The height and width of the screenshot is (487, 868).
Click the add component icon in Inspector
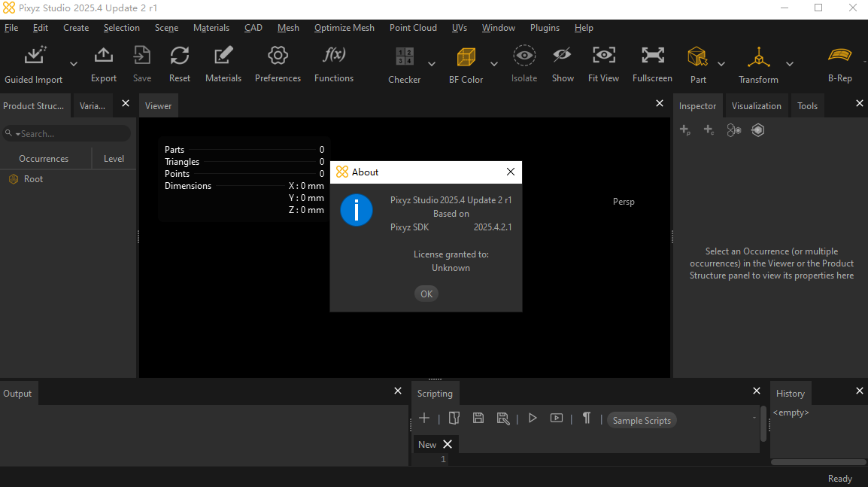tap(709, 130)
